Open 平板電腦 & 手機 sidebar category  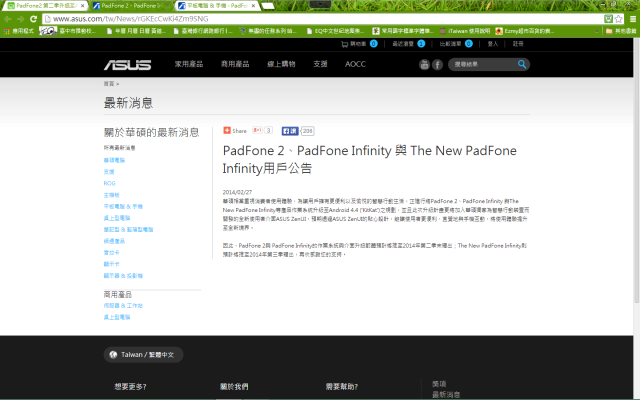coord(123,207)
